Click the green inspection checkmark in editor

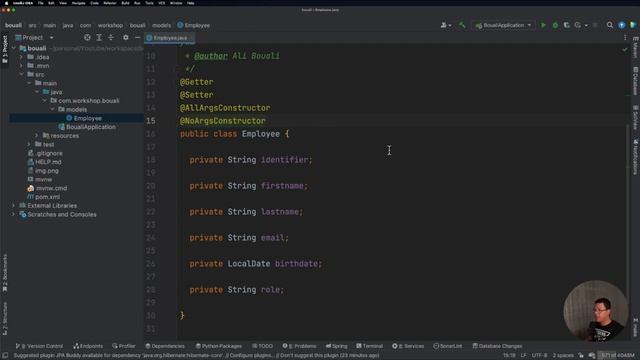coord(625,50)
